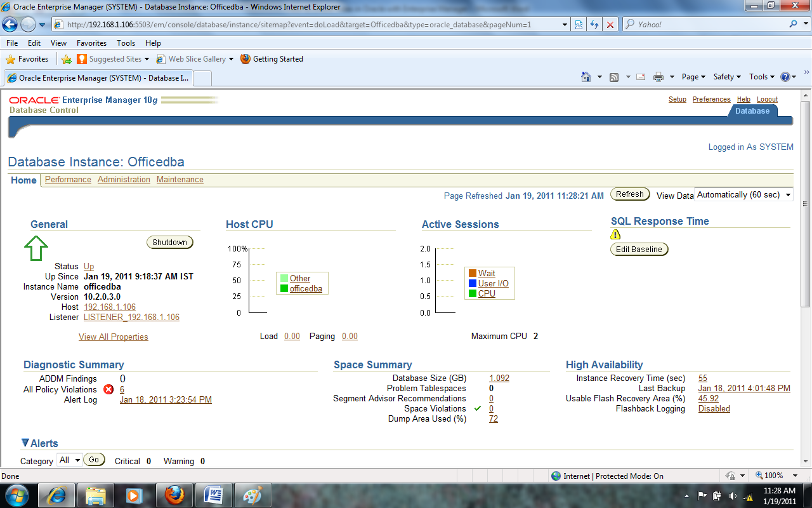Click the red policy violations error icon
This screenshot has width=812, height=508.
coord(109,389)
